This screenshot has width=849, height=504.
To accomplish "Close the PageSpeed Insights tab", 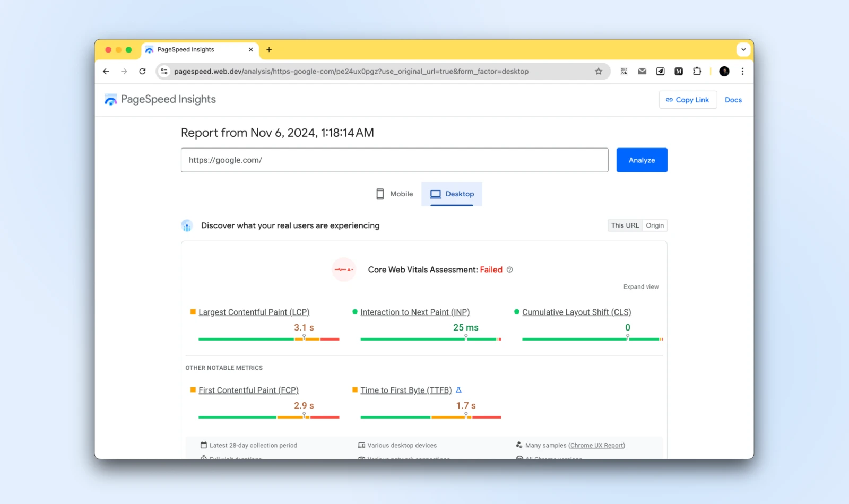I will [251, 49].
